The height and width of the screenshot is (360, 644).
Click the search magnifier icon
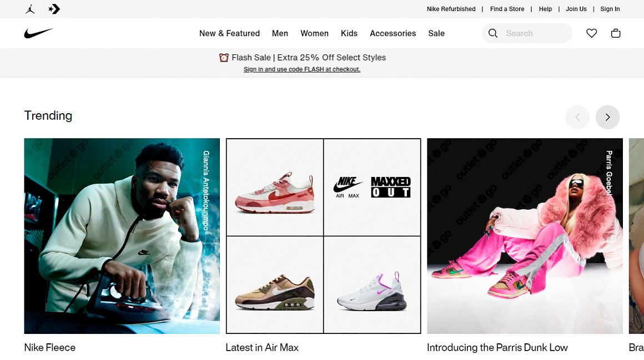(x=493, y=33)
